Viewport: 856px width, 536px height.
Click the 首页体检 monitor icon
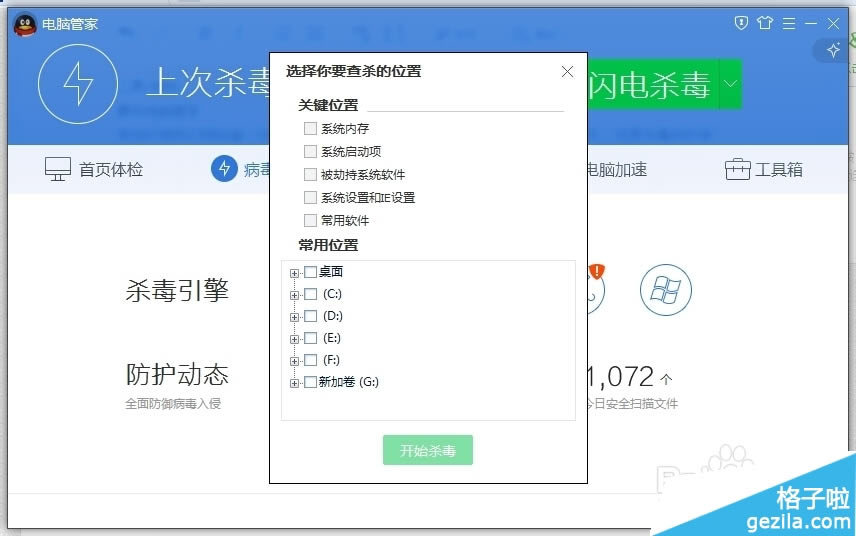(x=58, y=169)
